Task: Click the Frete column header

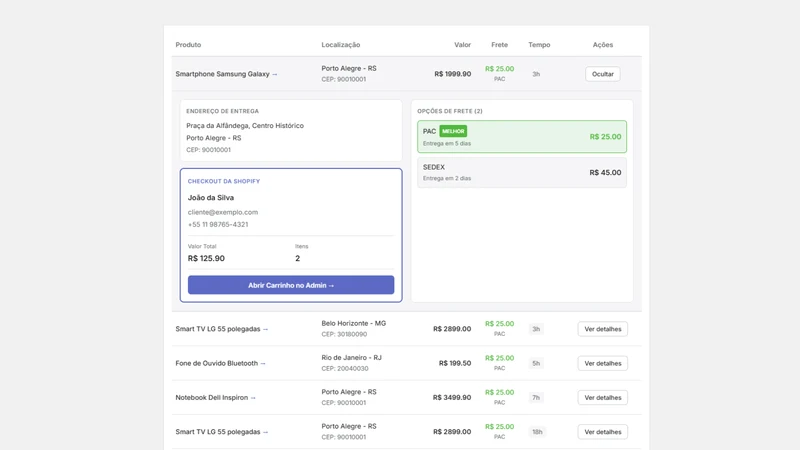Action: click(499, 45)
